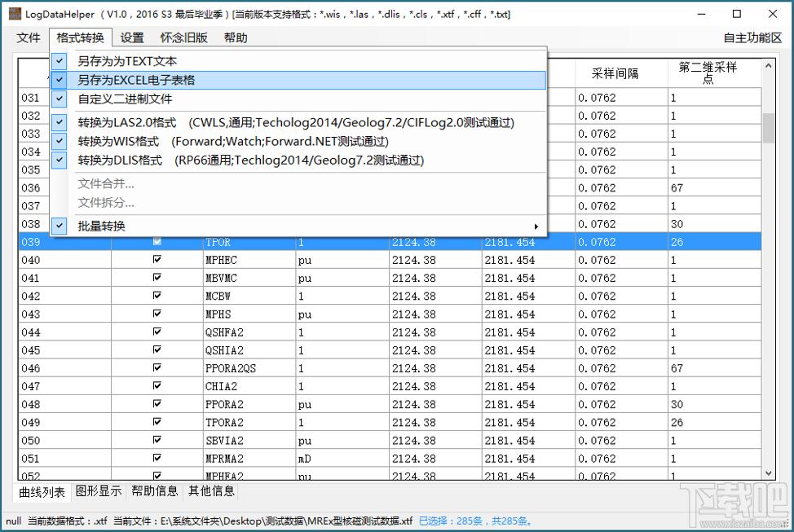Toggle checkbox for curve MBVMC
This screenshot has width=794, height=532.
tap(157, 277)
